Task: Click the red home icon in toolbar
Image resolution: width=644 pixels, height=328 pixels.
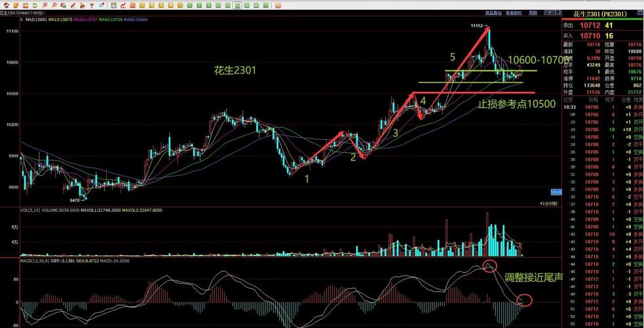Action: point(6,5)
